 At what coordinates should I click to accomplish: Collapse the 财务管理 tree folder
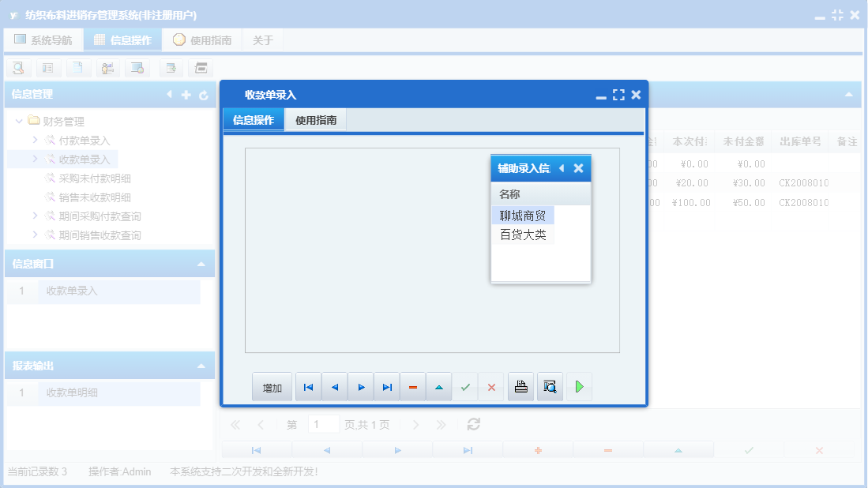pos(20,122)
